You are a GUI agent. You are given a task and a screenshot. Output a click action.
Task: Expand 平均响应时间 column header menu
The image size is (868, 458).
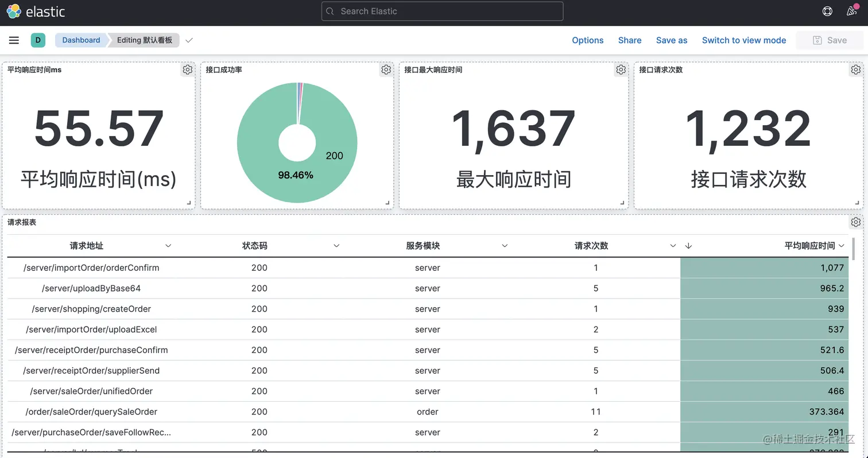click(x=842, y=246)
